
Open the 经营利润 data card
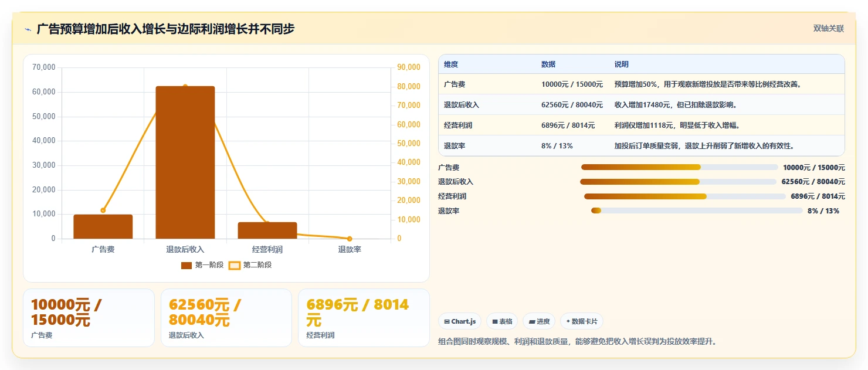coord(364,318)
